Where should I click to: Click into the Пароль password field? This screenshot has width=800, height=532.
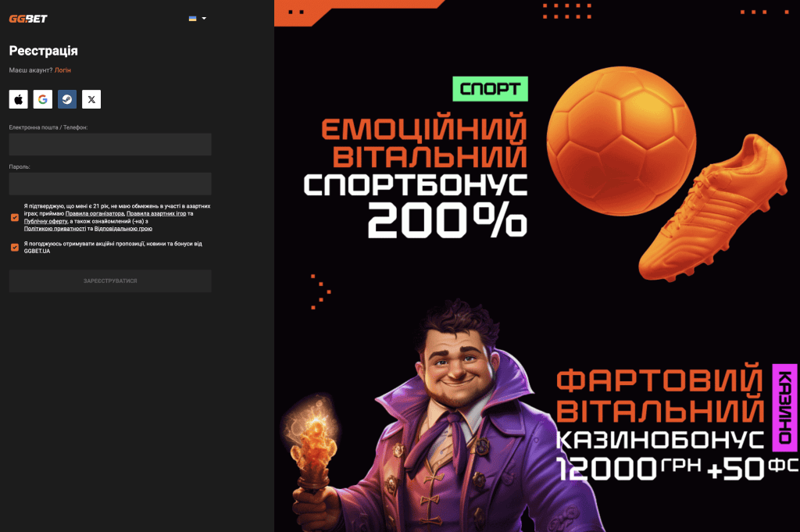[x=110, y=184]
